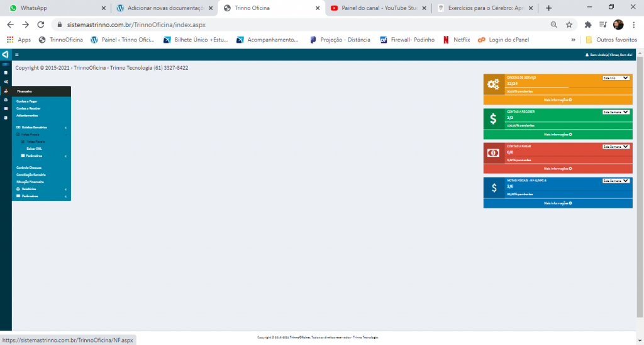This screenshot has width=644, height=345.
Task: Click the user icon next to welcome message
Action: [x=587, y=55]
